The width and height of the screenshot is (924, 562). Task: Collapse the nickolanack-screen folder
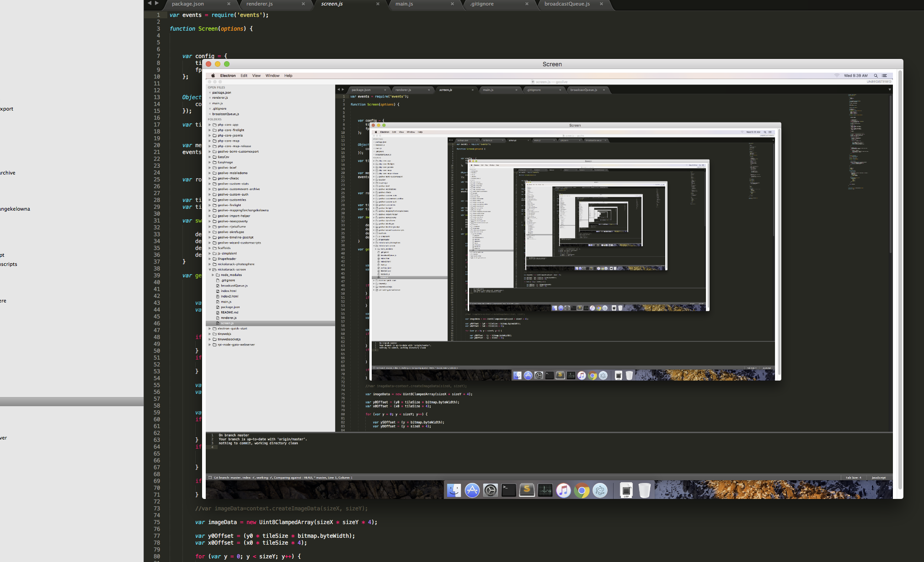tap(210, 270)
